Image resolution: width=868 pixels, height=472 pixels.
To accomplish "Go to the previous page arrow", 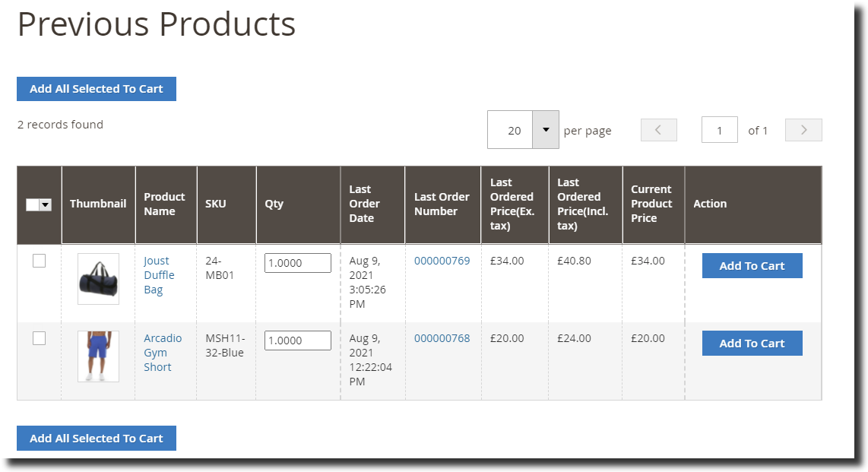I will coord(658,130).
